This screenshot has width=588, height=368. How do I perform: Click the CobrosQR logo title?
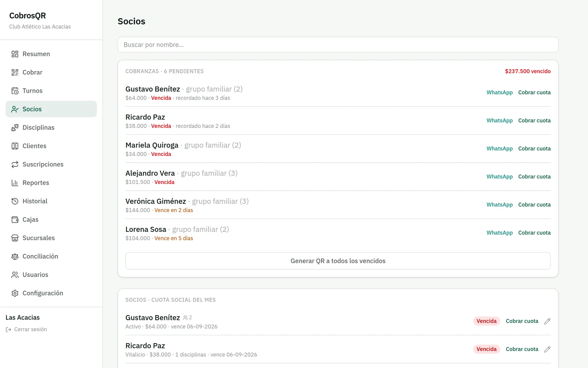click(28, 16)
